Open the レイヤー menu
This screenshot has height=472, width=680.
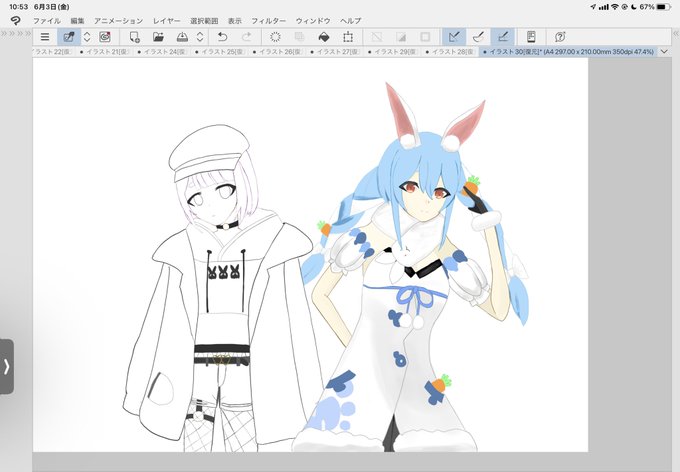[x=167, y=21]
